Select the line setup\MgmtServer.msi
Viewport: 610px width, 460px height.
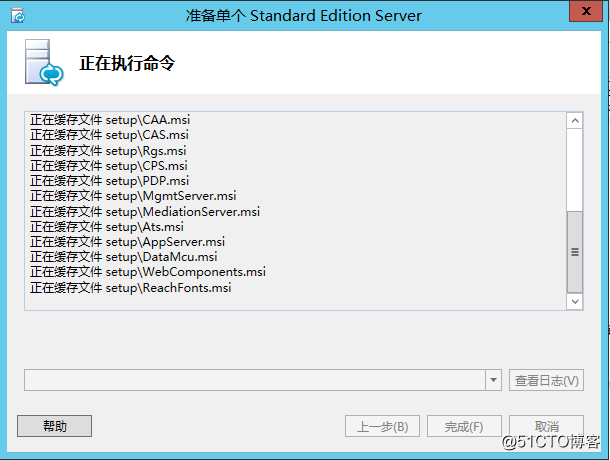coord(133,196)
